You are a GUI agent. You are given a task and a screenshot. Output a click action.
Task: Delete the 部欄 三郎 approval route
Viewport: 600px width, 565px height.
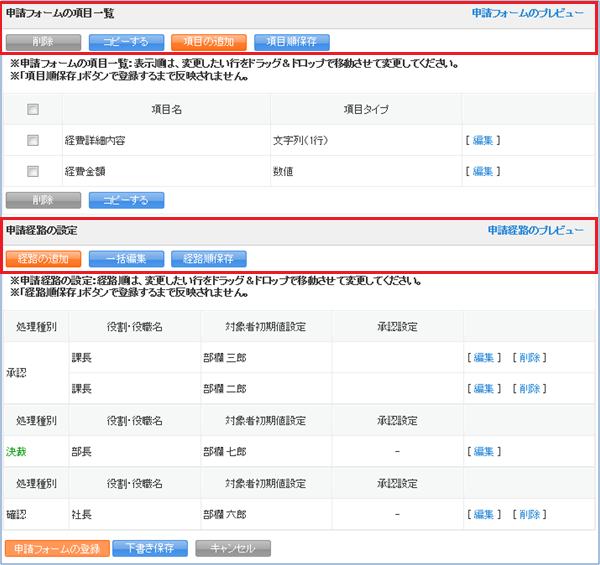click(x=530, y=357)
